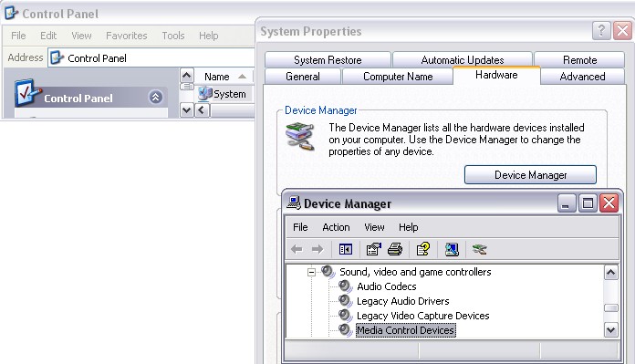Open the File menu in Control Panel
This screenshot has width=635, height=364.
pyautogui.click(x=18, y=36)
